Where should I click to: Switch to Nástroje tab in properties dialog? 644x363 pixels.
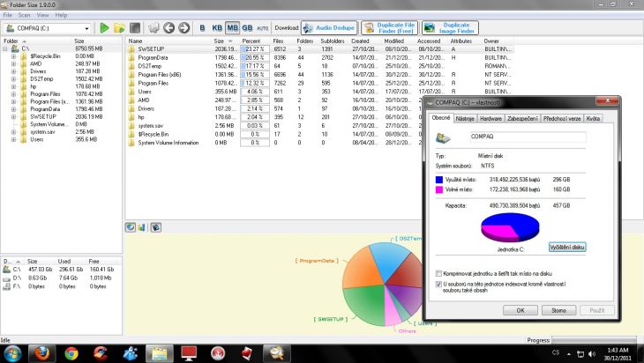(465, 119)
